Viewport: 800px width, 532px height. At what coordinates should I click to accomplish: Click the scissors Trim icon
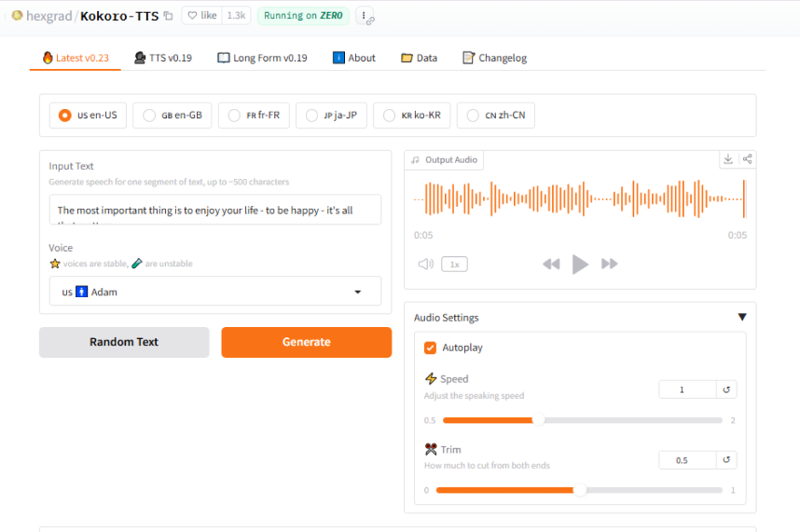coord(431,449)
